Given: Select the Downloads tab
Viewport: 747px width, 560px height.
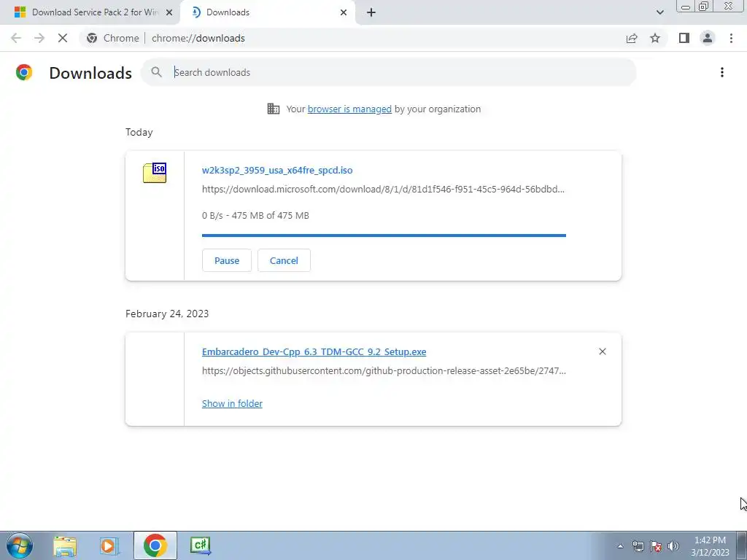Looking at the screenshot, I should [x=267, y=12].
